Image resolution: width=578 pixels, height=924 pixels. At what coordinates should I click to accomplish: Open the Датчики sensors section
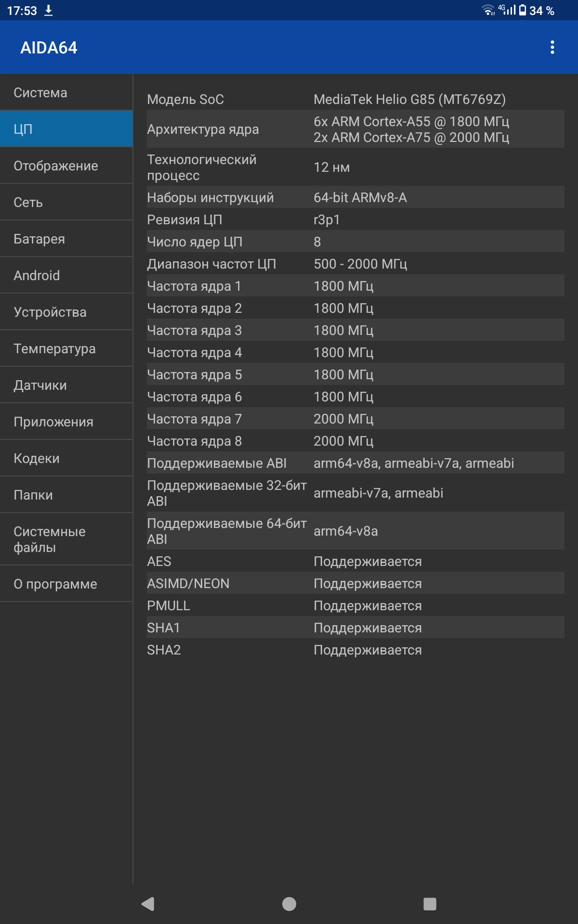coord(66,385)
